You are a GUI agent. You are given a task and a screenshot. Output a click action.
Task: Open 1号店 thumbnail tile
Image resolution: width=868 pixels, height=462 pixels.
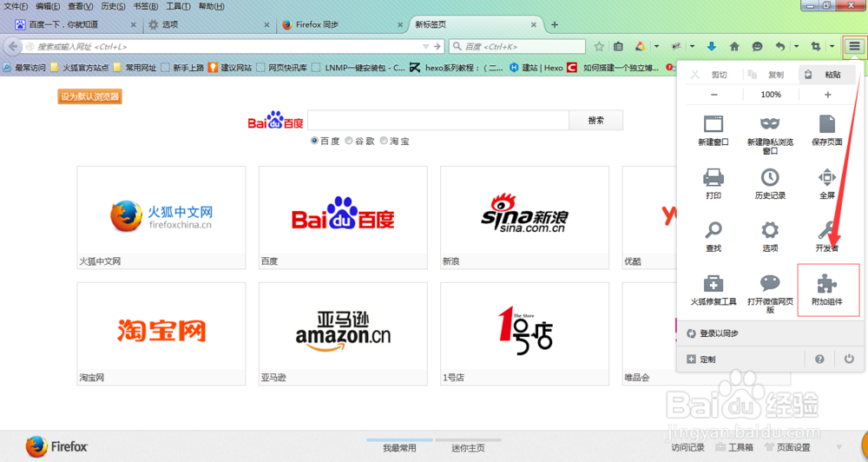pyautogui.click(x=524, y=333)
